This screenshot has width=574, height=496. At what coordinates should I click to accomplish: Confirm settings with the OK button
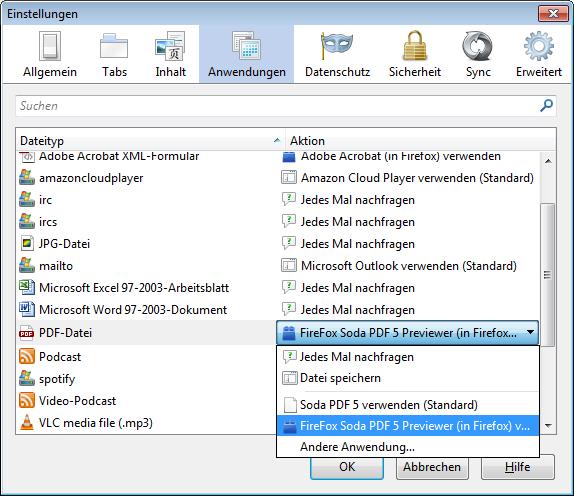click(347, 467)
